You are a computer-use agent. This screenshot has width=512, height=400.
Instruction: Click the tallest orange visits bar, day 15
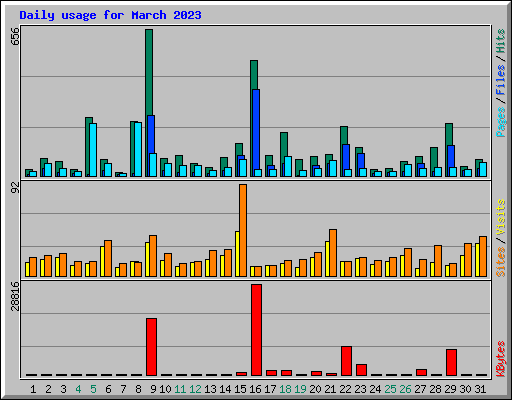pos(243,230)
